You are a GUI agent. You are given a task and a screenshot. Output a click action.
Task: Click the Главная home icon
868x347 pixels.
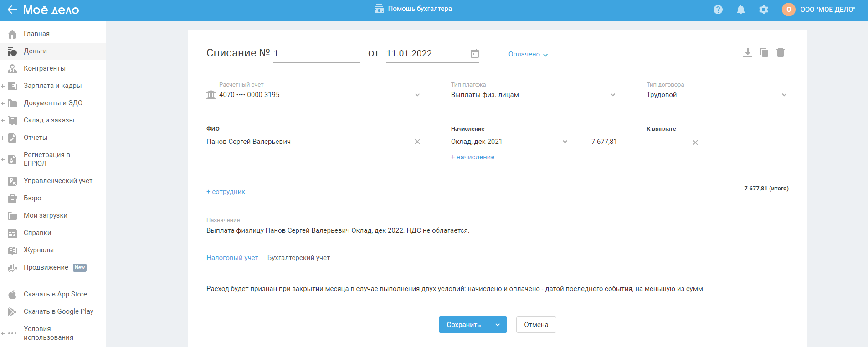tap(12, 34)
